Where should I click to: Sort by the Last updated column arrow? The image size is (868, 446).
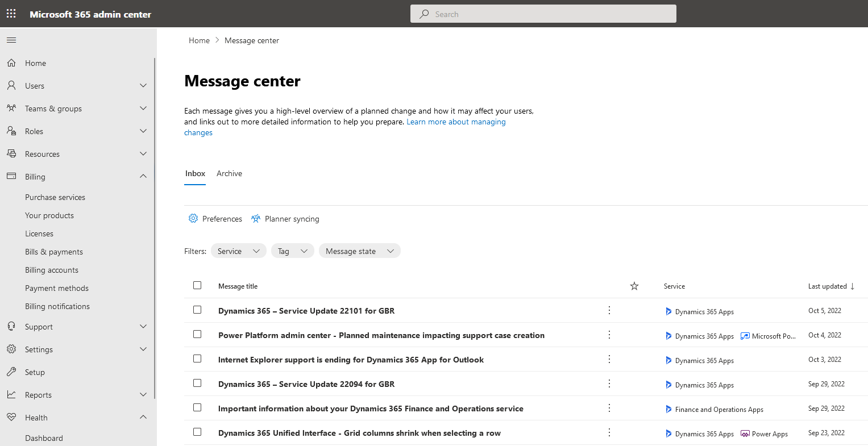click(852, 286)
